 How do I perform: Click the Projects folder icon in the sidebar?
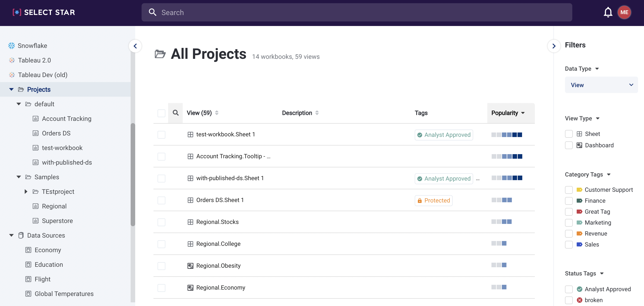tap(21, 89)
